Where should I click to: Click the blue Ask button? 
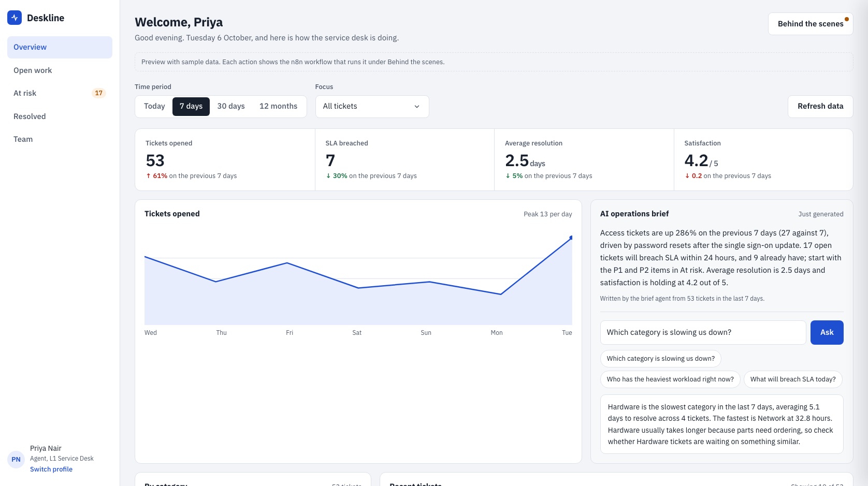(x=827, y=332)
